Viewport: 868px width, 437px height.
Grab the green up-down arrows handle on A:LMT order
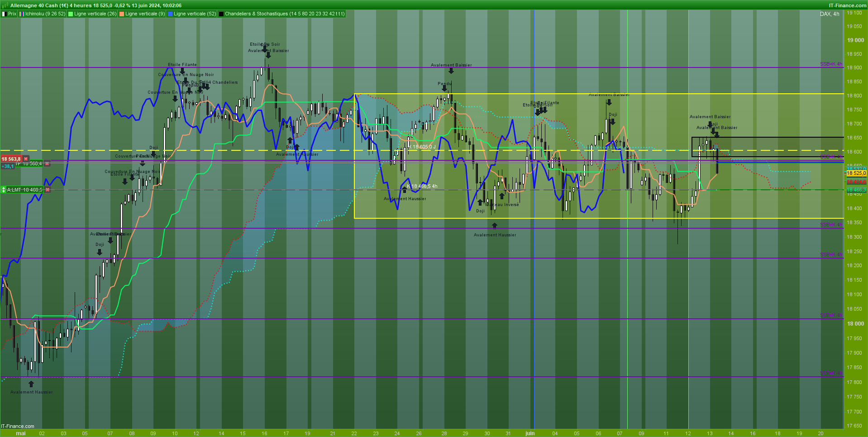tap(4, 190)
